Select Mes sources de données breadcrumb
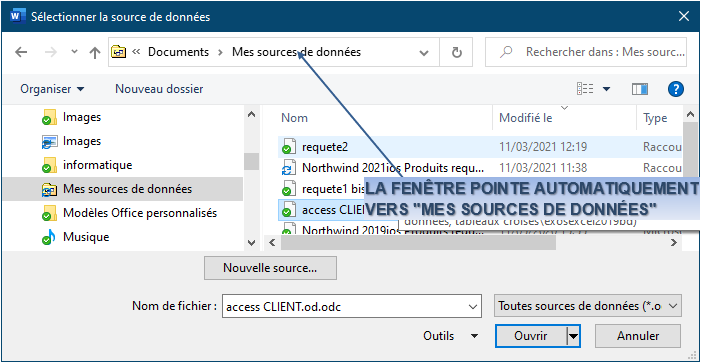 (296, 52)
